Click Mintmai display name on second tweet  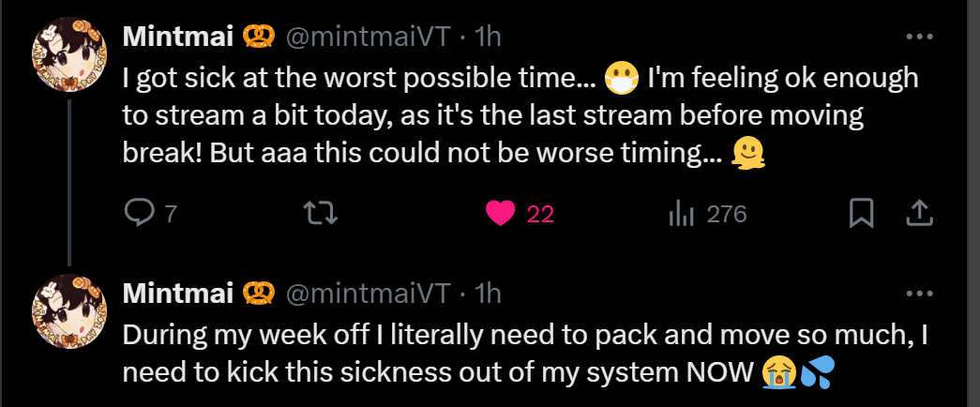point(178,293)
